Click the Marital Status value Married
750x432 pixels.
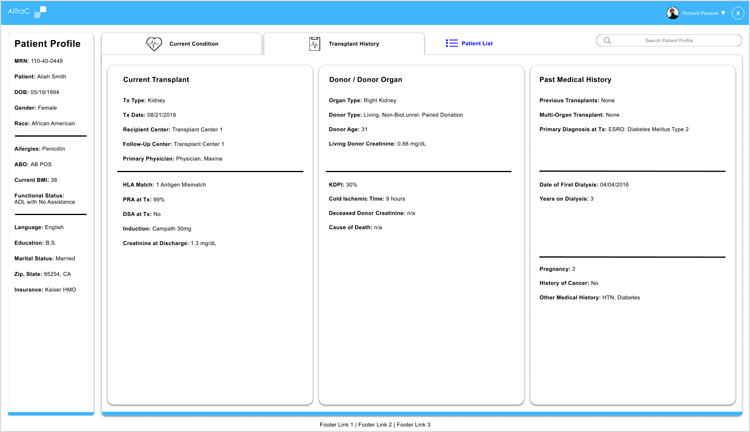click(x=65, y=258)
